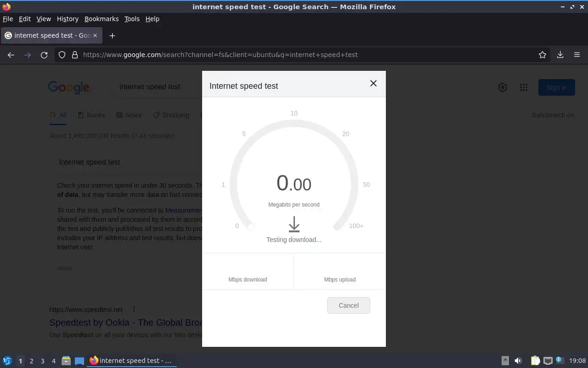Click the show desktop taskbar icon

(x=79, y=361)
